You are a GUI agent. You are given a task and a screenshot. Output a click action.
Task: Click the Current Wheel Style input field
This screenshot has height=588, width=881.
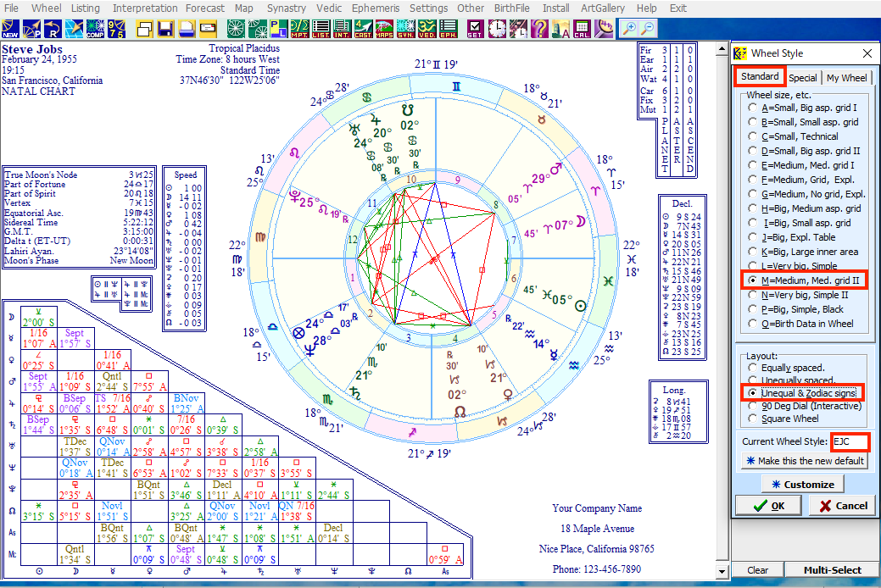click(x=850, y=441)
